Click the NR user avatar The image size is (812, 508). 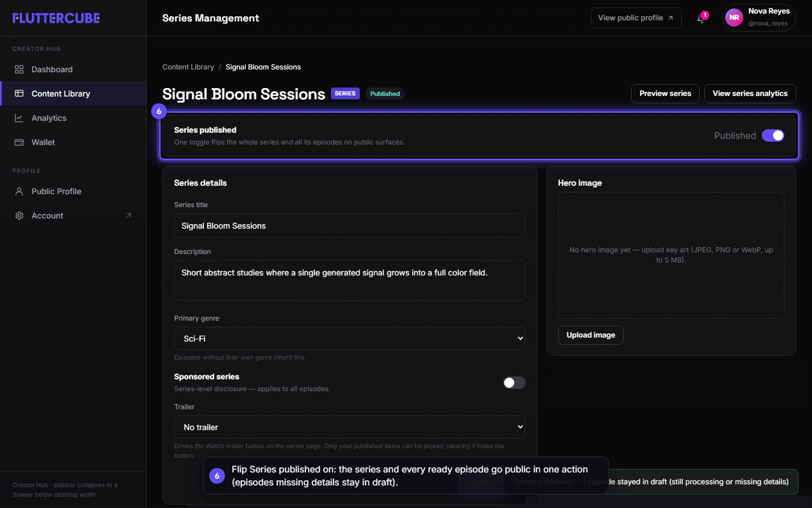(734, 17)
